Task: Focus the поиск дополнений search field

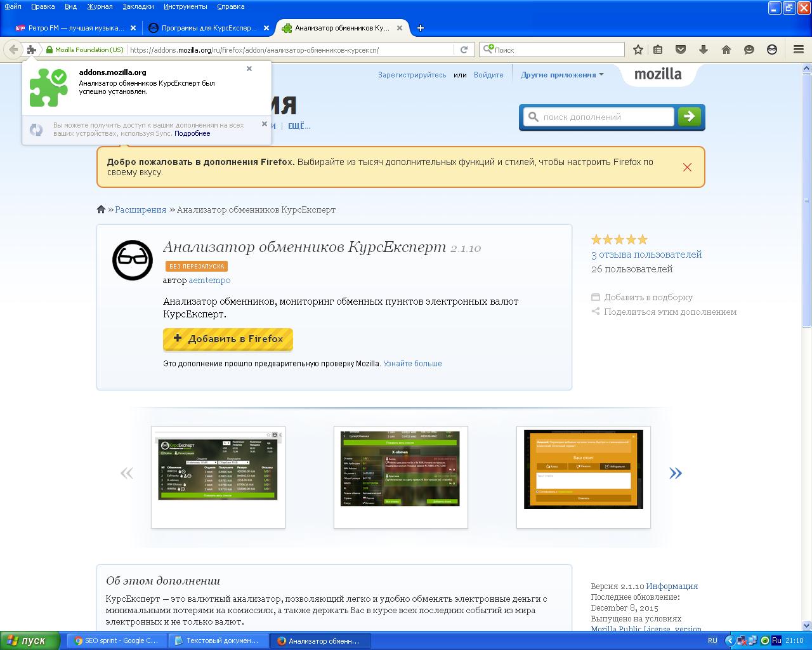Action: 599,117
